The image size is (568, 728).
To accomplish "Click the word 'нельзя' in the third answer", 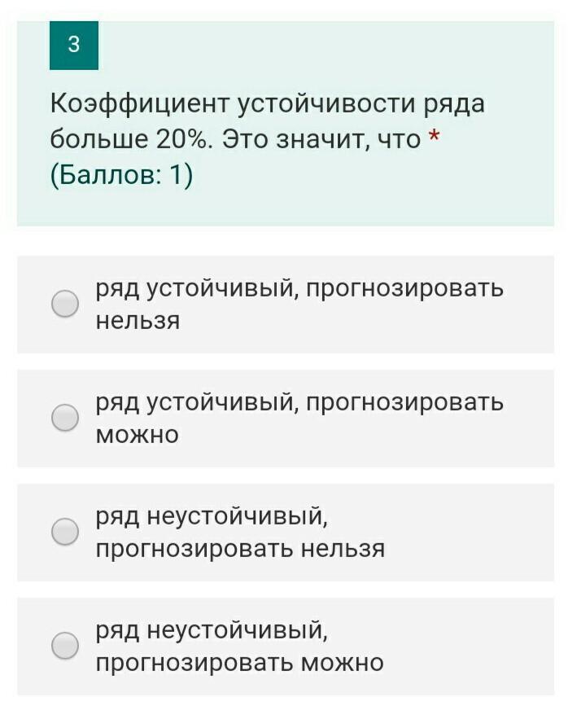I will point(343,549).
